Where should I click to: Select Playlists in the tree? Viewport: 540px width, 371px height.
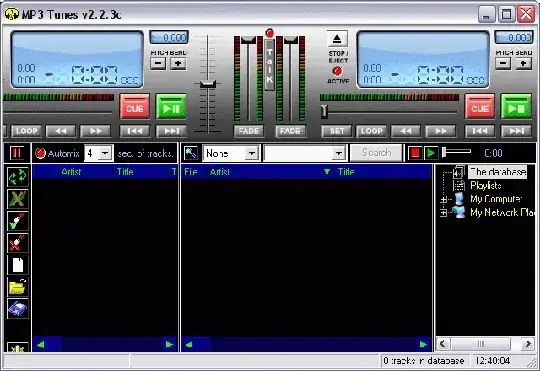(486, 185)
